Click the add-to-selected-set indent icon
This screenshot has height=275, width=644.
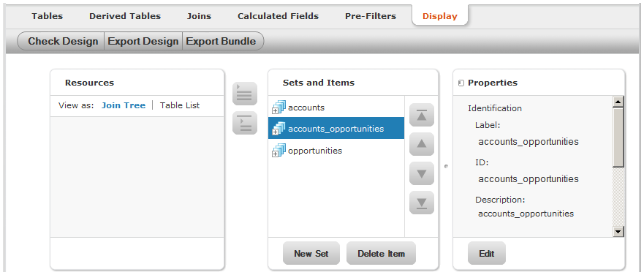coord(245,123)
